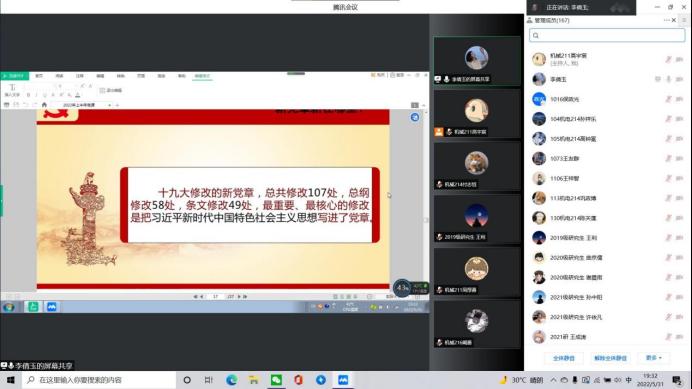Toggle microphone for 李倩玉 in the member list

point(669,79)
